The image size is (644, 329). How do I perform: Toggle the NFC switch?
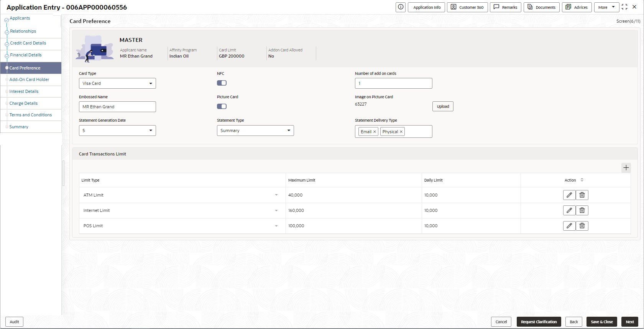point(222,83)
